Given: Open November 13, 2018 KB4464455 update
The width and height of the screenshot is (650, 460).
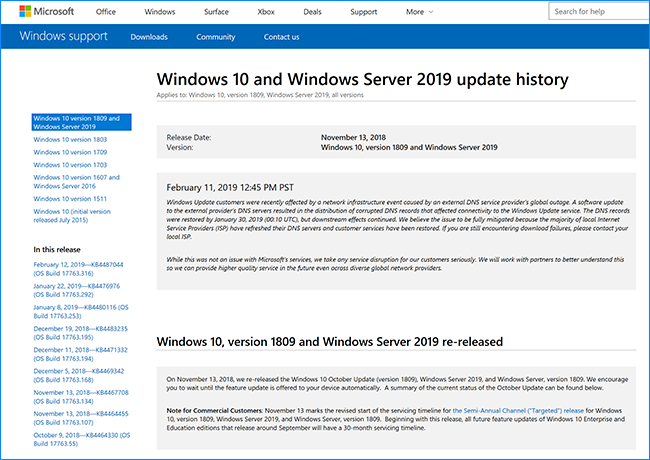Looking at the screenshot, I should coord(81,418).
